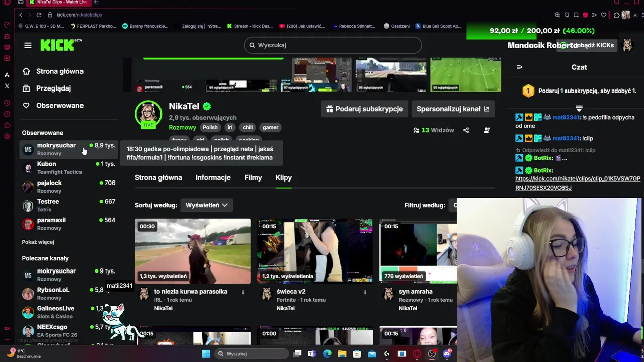Open the X Twitter sidebar icon
The width and height of the screenshot is (644, 362).
point(7,86)
